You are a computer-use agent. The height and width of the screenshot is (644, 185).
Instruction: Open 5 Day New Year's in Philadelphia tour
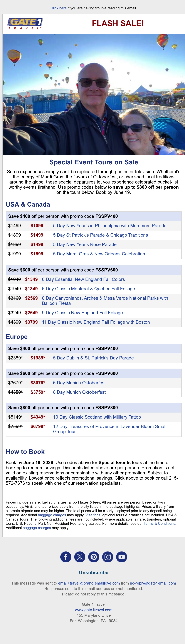click(109, 226)
